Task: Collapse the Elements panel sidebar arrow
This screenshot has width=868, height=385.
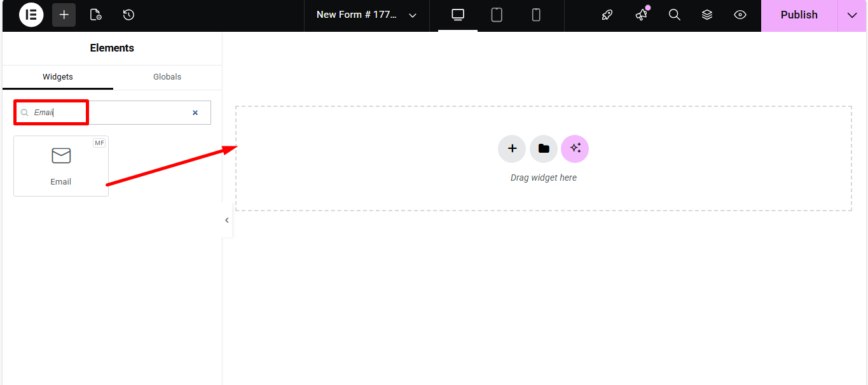Action: 227,220
